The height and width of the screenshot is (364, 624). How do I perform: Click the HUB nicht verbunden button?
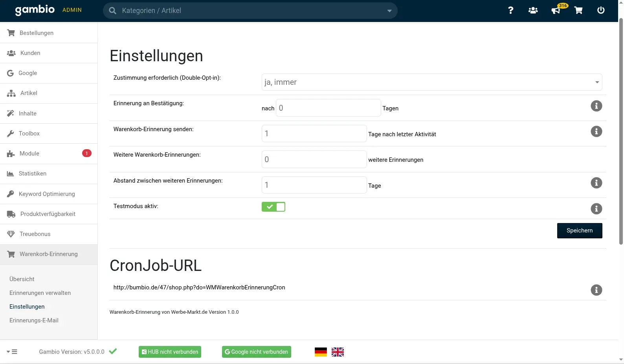coord(170,352)
